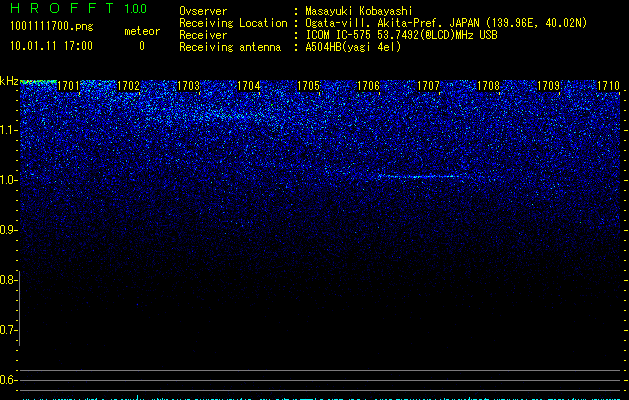Image resolution: width=629 pixels, height=400 pixels.
Task: Select the meteor count value 0
Action: [x=142, y=46]
